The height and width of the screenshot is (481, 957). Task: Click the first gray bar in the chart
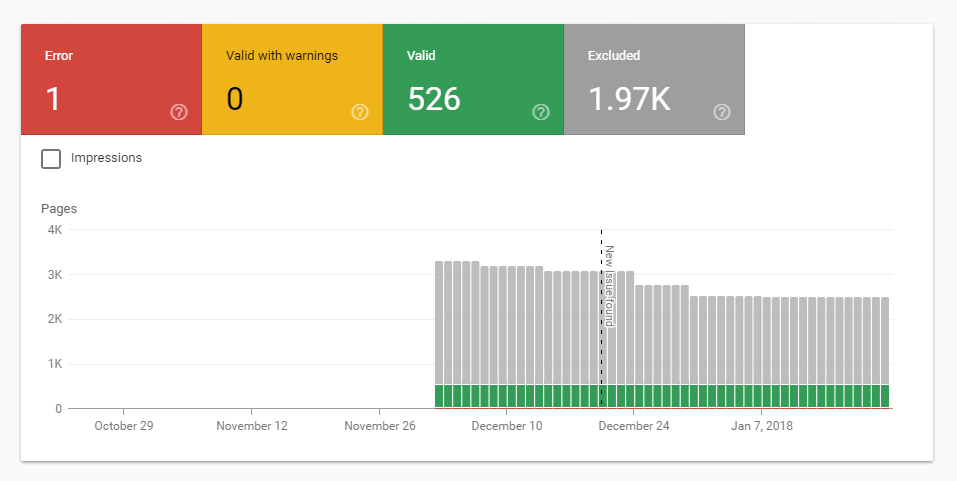click(440, 320)
